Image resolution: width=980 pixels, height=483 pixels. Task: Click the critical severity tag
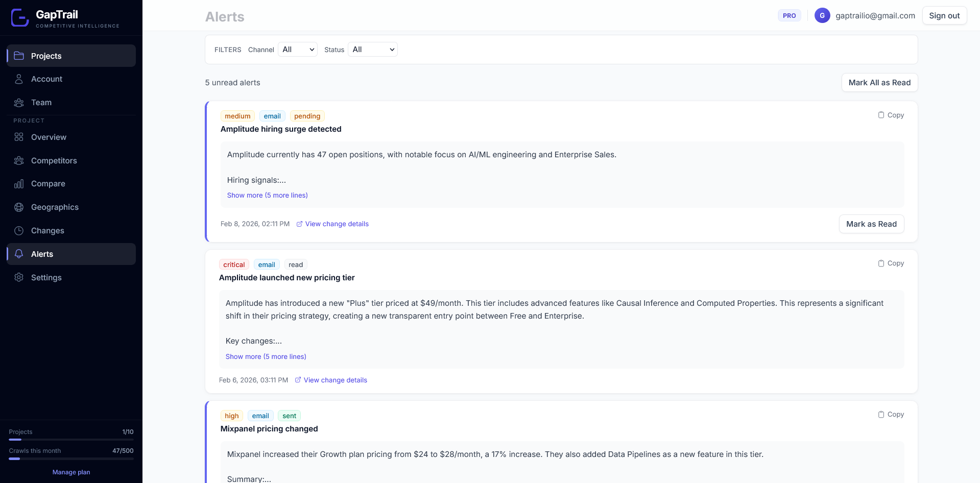click(234, 264)
